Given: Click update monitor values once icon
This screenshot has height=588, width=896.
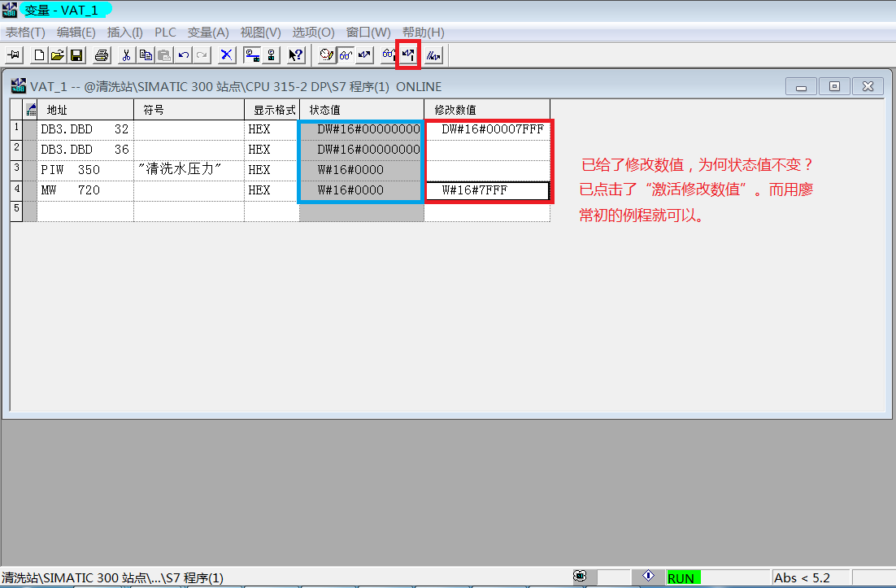Looking at the screenshot, I should pyautogui.click(x=389, y=55).
